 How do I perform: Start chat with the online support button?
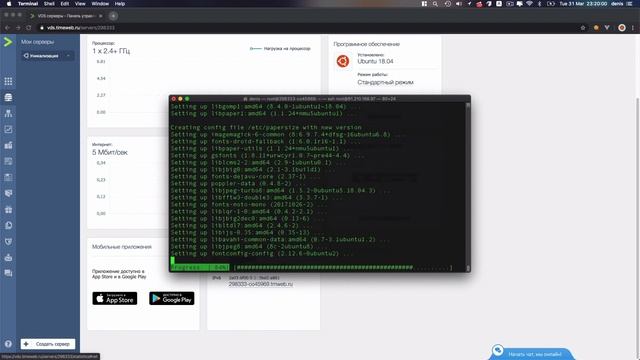[x=531, y=353]
